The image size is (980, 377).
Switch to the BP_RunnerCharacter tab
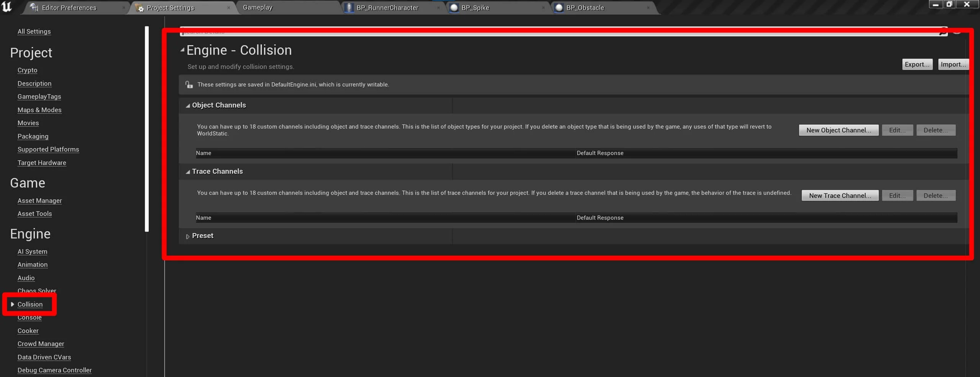point(387,8)
